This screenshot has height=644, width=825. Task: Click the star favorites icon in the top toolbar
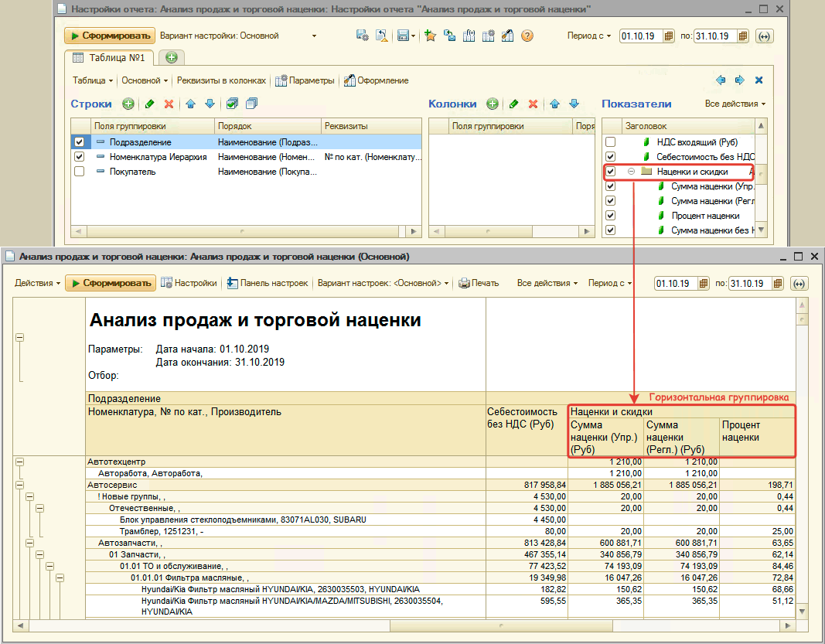[431, 36]
